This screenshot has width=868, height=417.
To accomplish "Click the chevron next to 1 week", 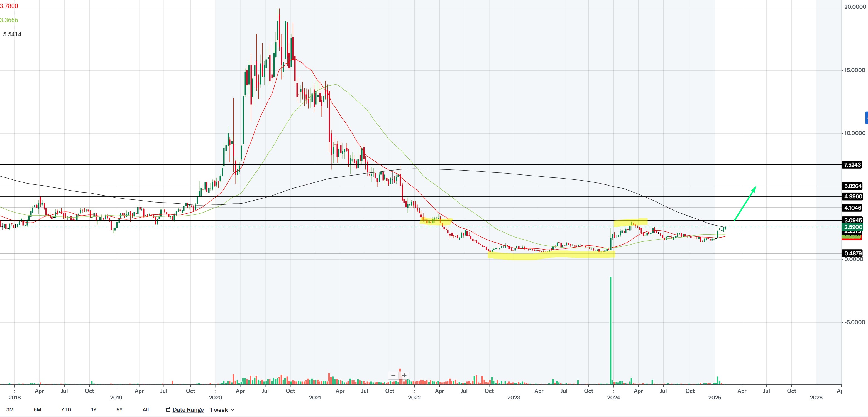I will (233, 410).
